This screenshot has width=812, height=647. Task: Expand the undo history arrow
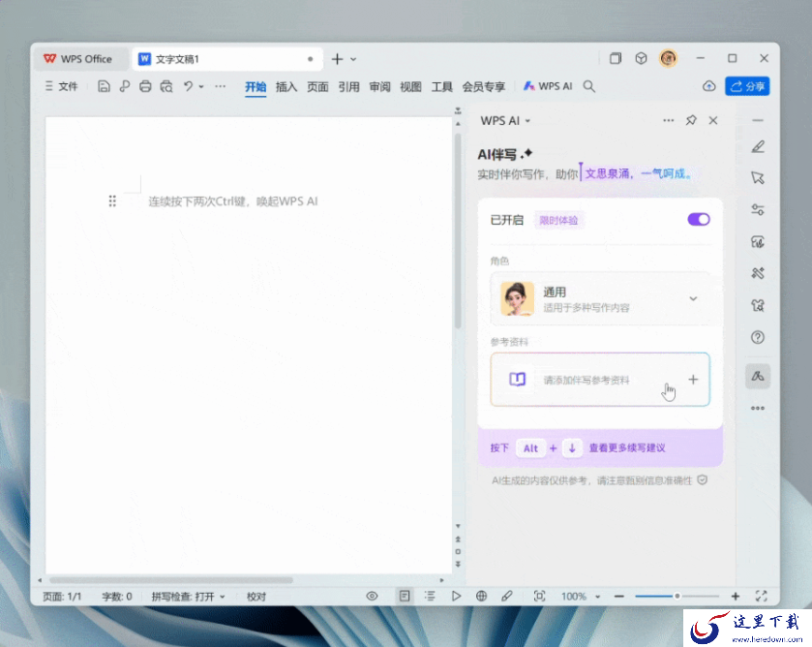201,86
